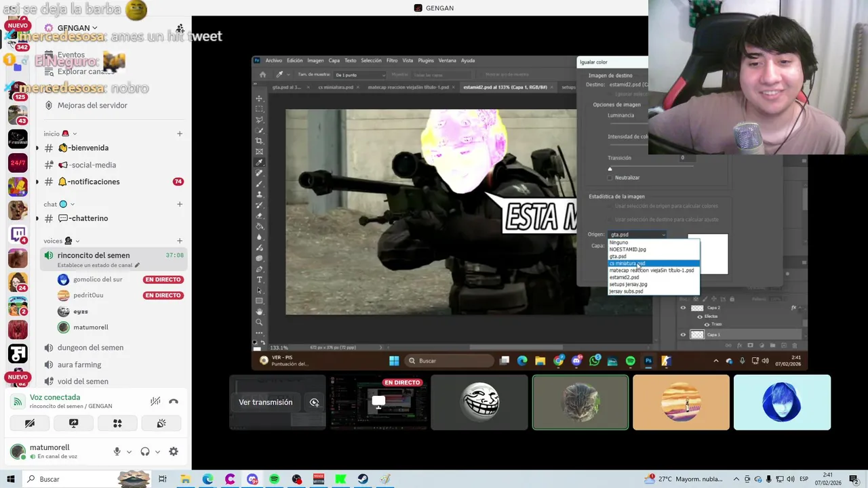The width and height of the screenshot is (868, 488).
Task: Click the Ver transmisión button
Action: coord(266,402)
